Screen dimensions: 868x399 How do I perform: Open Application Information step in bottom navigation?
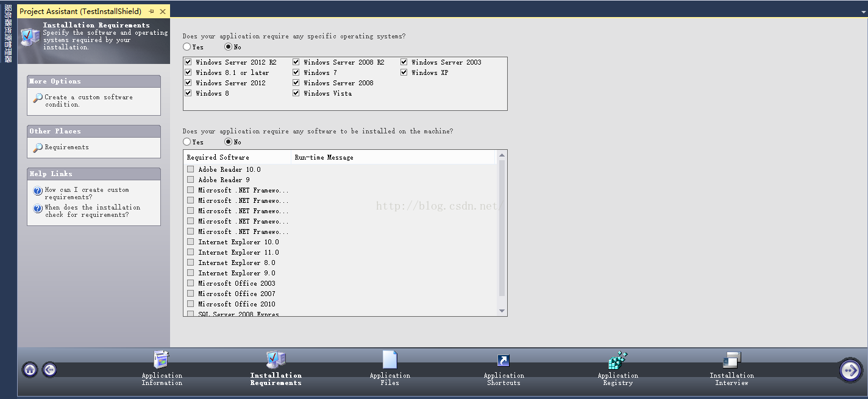162,368
